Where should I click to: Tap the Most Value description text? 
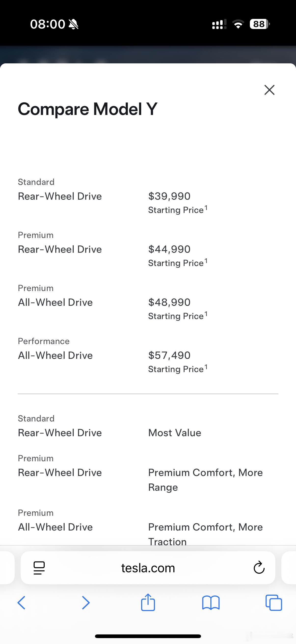tap(175, 433)
